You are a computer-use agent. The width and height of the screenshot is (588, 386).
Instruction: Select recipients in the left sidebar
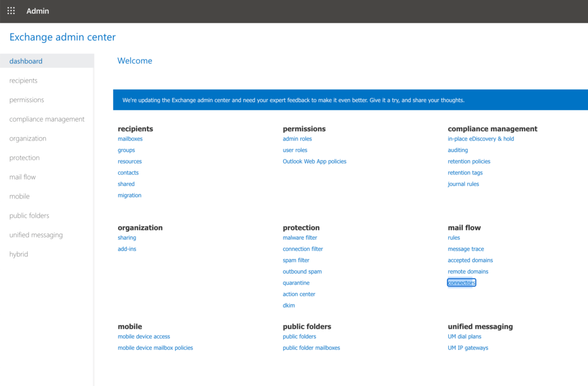[23, 80]
